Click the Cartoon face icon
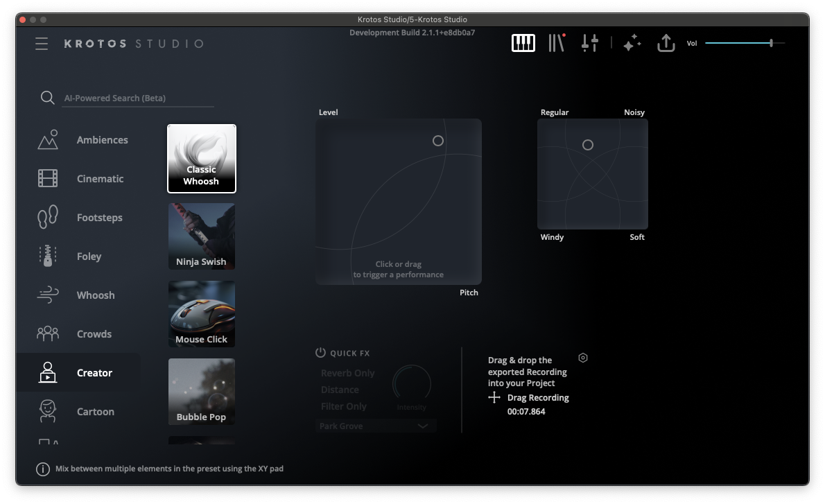The width and height of the screenshot is (825, 504). 48,411
